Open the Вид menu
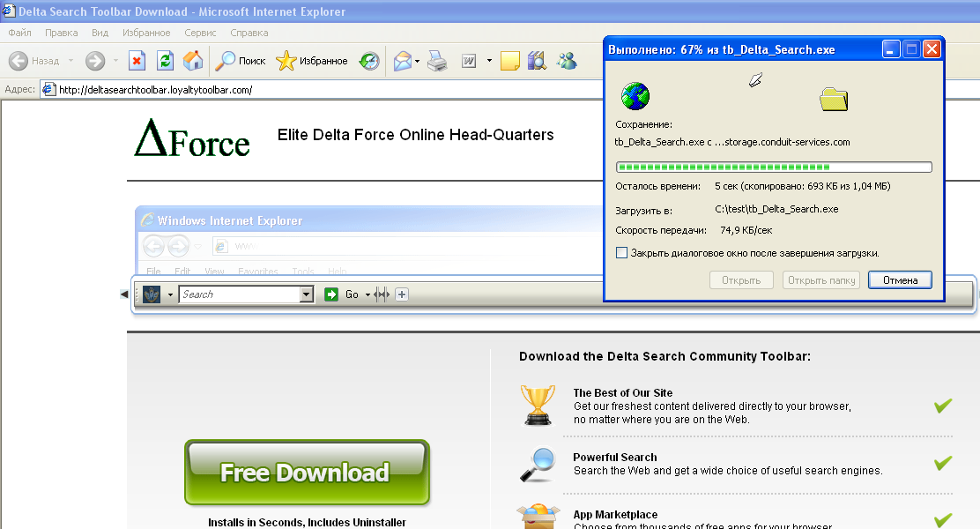 pyautogui.click(x=100, y=33)
